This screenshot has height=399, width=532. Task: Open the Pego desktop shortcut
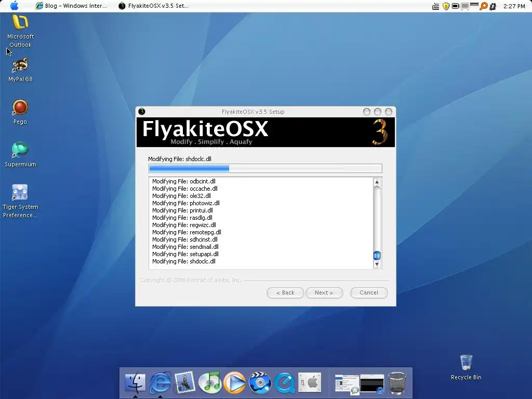[20, 112]
